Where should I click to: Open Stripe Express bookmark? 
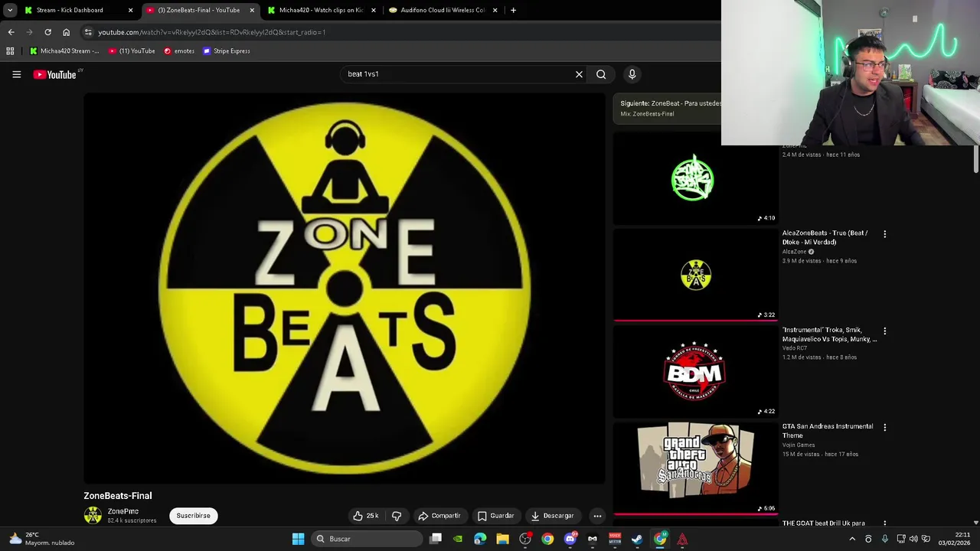(x=227, y=51)
